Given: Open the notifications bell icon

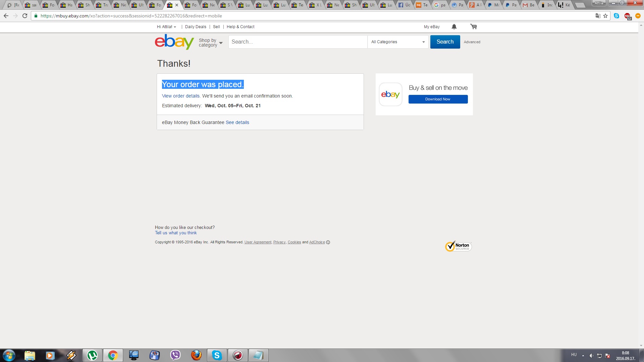Looking at the screenshot, I should point(454,27).
